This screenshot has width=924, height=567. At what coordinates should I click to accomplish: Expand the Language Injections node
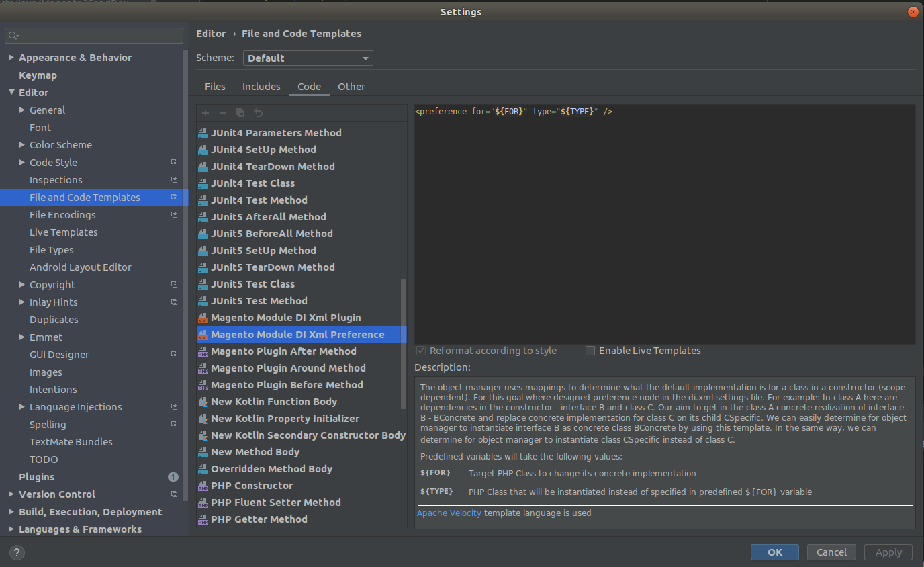pyautogui.click(x=22, y=407)
